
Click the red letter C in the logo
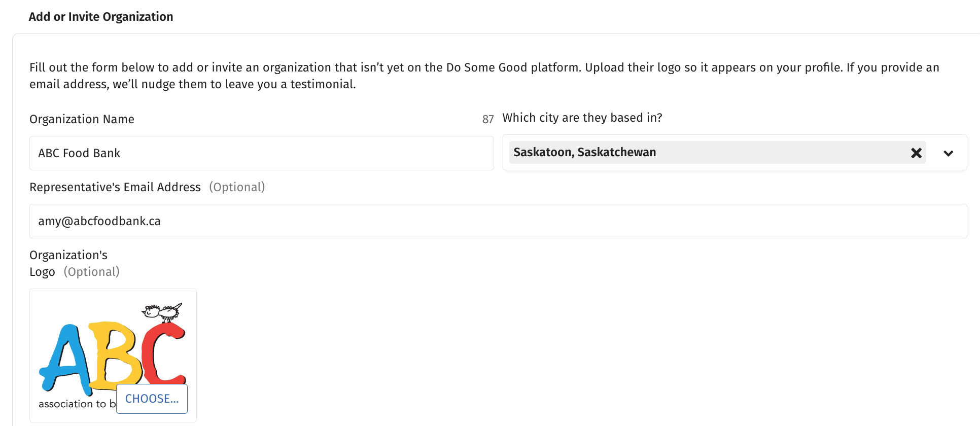tap(163, 353)
